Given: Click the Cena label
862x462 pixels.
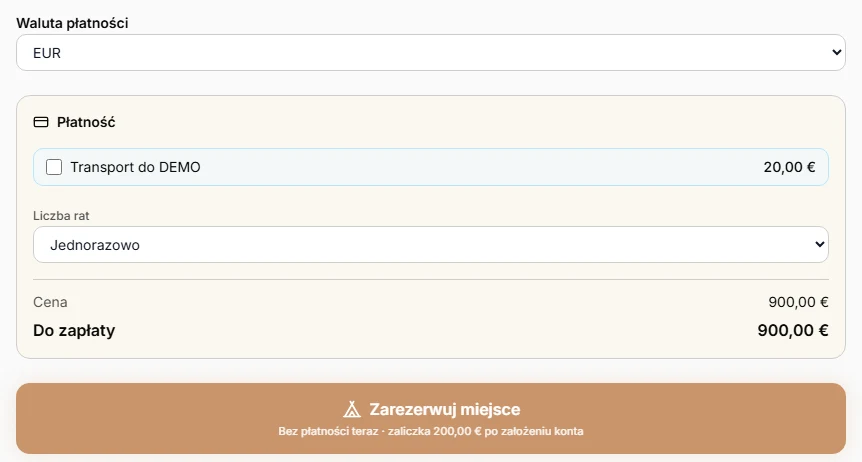Looking at the screenshot, I should pos(50,302).
